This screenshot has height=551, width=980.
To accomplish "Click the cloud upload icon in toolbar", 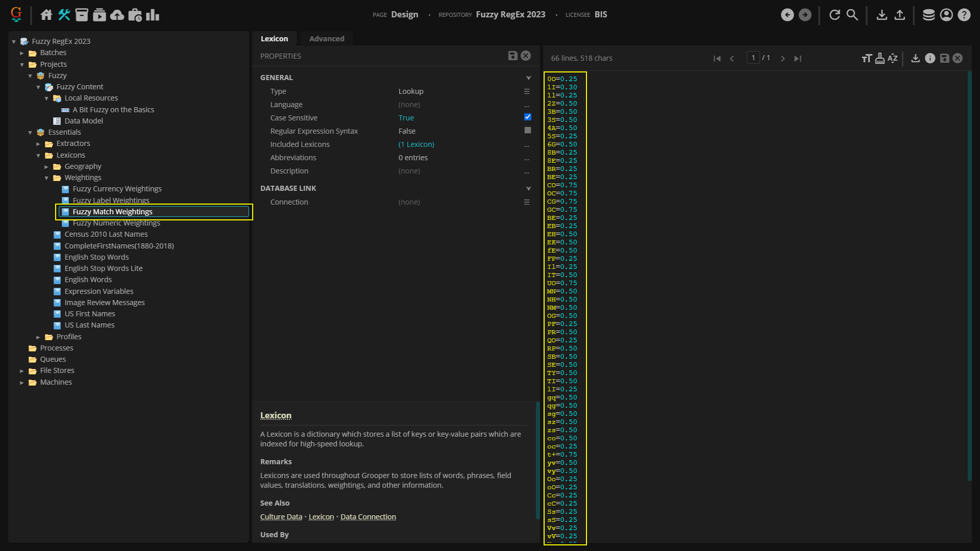I will click(117, 15).
